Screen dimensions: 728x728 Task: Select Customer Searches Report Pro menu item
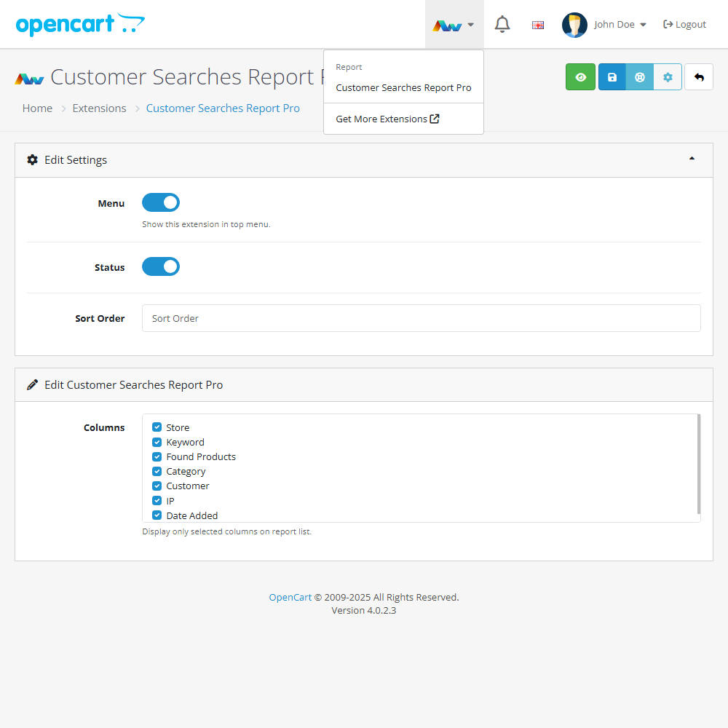[x=403, y=88]
